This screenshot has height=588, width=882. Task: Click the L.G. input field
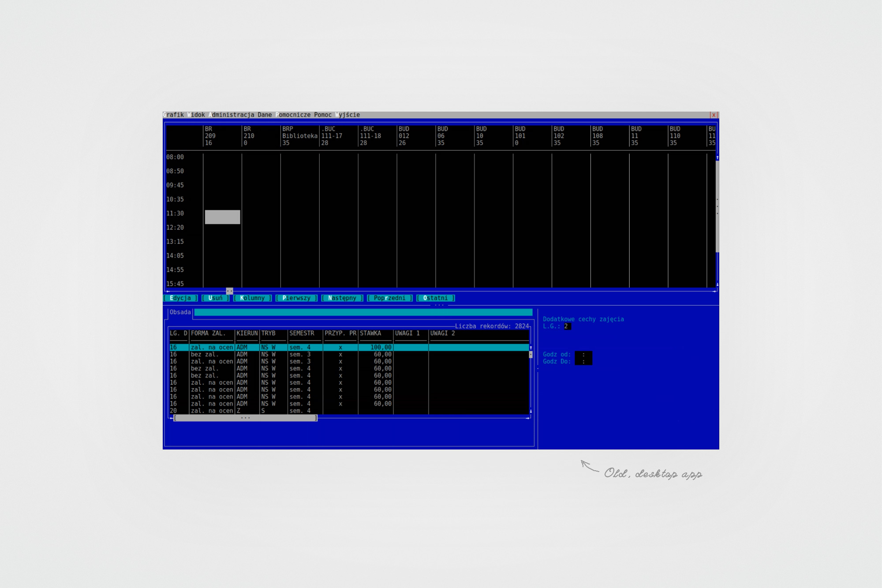coord(567,326)
